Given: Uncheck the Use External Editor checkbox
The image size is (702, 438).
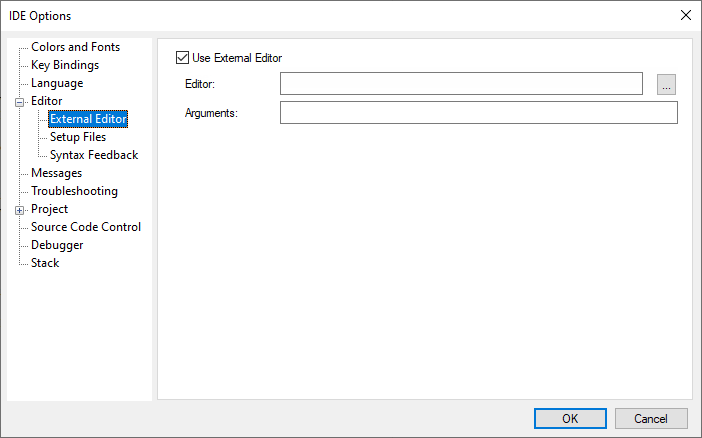Looking at the screenshot, I should (182, 58).
